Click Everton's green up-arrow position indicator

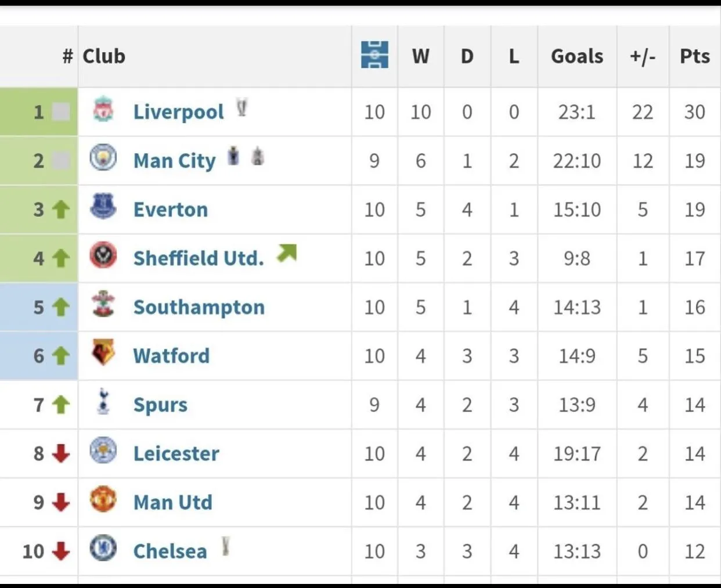point(61,209)
